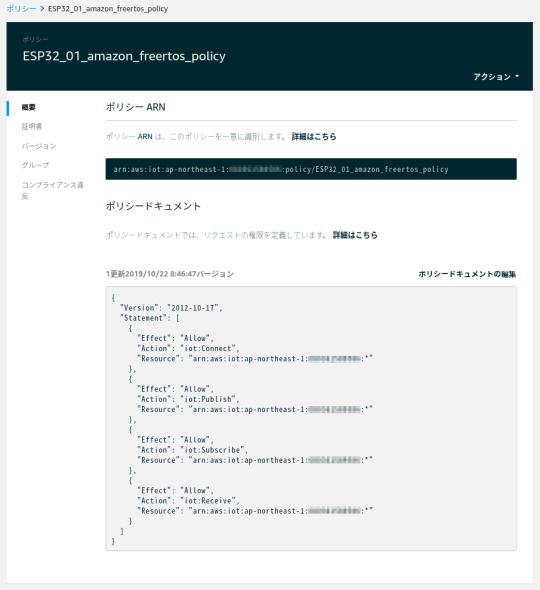This screenshot has height=590, width=540.
Task: Click inside the policy JSON document box
Action: click(x=311, y=418)
